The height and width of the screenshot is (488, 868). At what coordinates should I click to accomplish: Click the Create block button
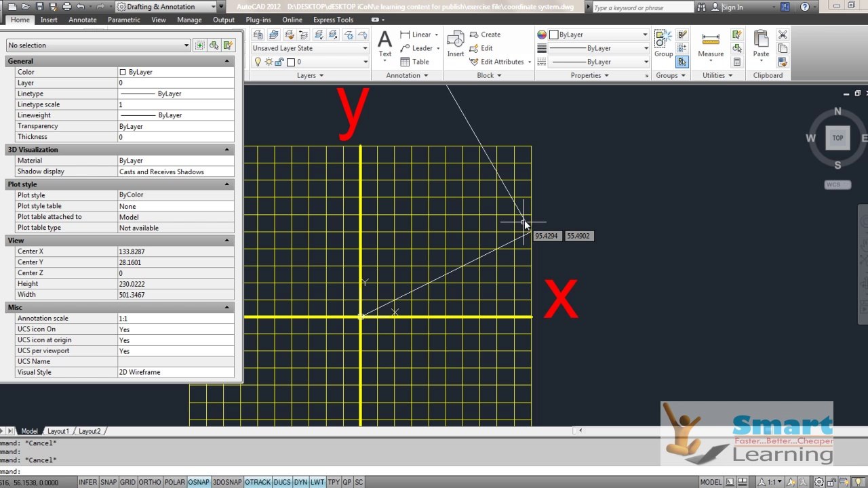coord(486,35)
